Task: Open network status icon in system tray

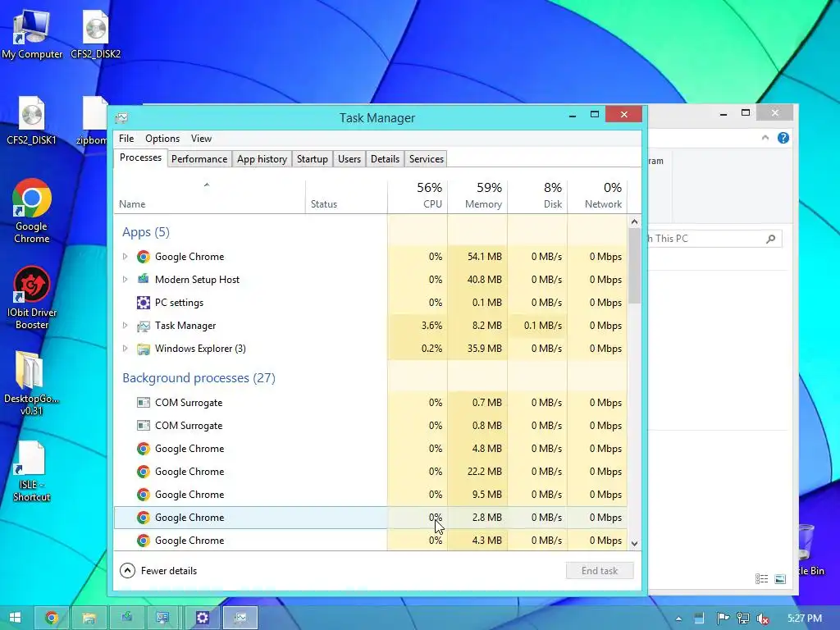Action: [743, 619]
